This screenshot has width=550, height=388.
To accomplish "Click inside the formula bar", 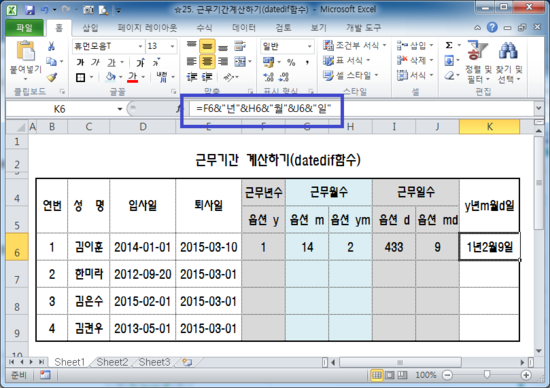I will pyautogui.click(x=361, y=109).
